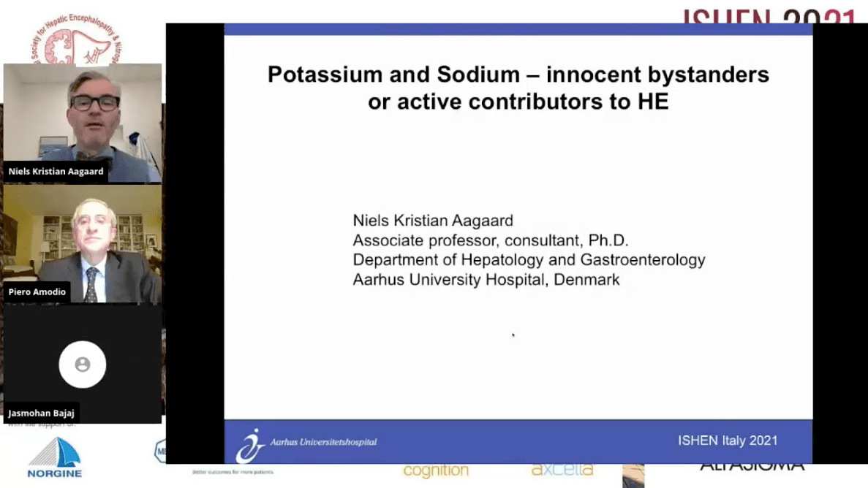Click the slide title 'Potassium and Sodium – innocent bystanders'
The height and width of the screenshot is (488, 868).
[x=518, y=75]
